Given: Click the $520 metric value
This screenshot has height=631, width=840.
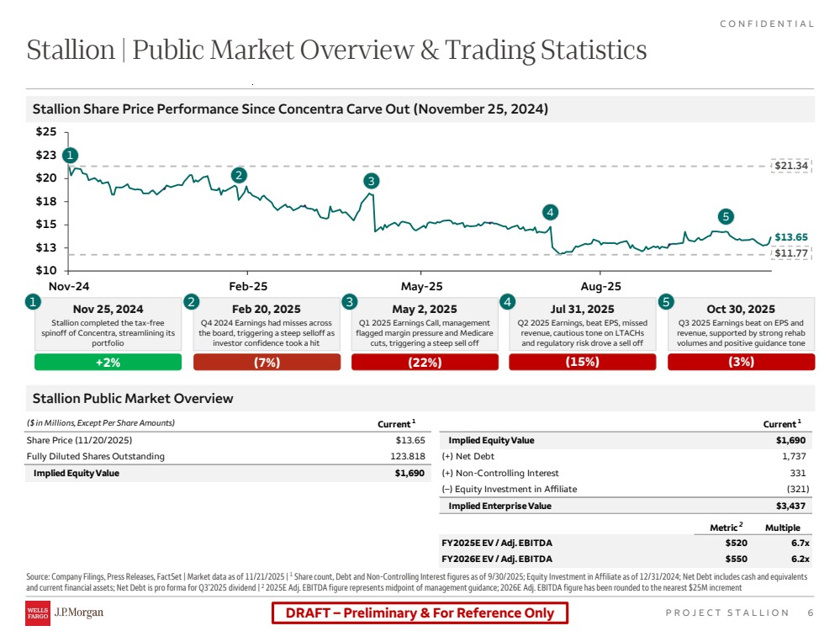Looking at the screenshot, I should click(736, 543).
